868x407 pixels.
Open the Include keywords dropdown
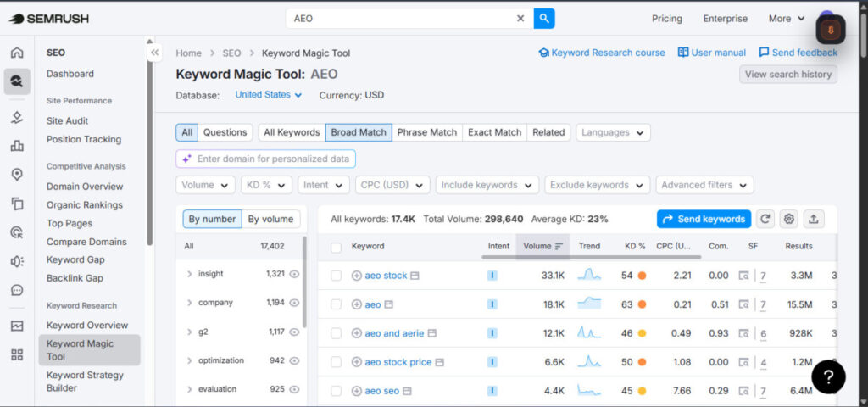click(487, 185)
